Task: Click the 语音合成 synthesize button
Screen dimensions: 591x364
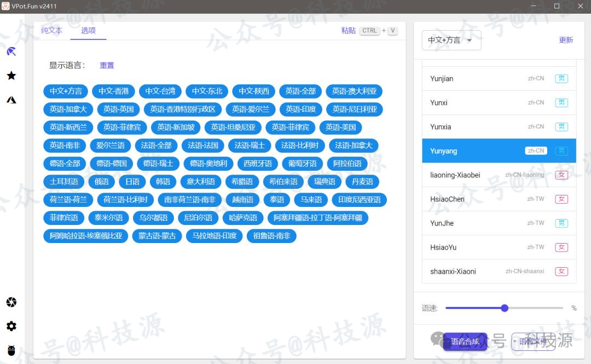Action: point(465,342)
